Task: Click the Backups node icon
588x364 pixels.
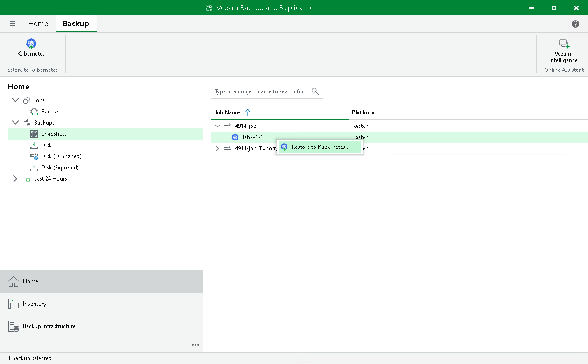Action: tap(27, 123)
